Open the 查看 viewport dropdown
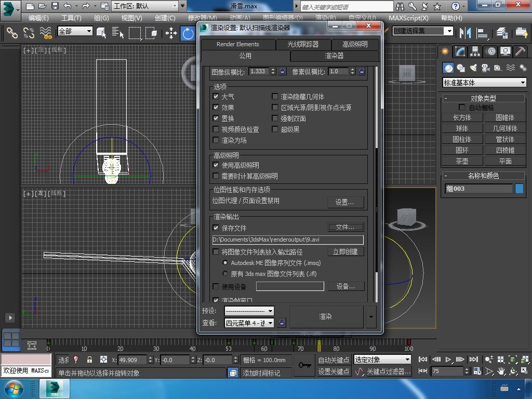The width and height of the screenshot is (532, 399). [x=249, y=323]
